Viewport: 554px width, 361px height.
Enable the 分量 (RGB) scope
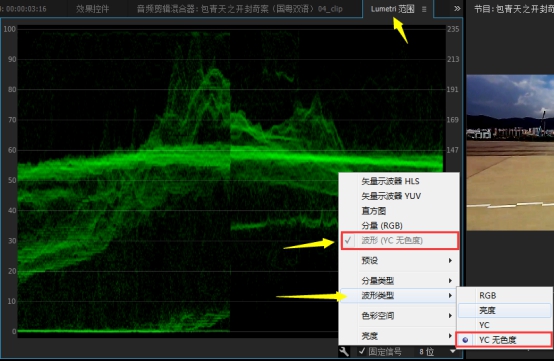pyautogui.click(x=399, y=225)
